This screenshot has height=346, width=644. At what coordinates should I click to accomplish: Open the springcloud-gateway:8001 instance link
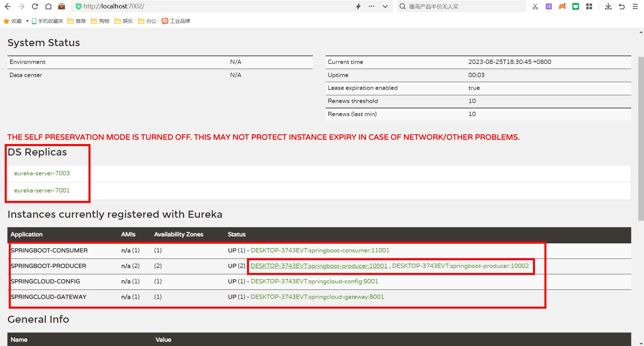point(317,297)
